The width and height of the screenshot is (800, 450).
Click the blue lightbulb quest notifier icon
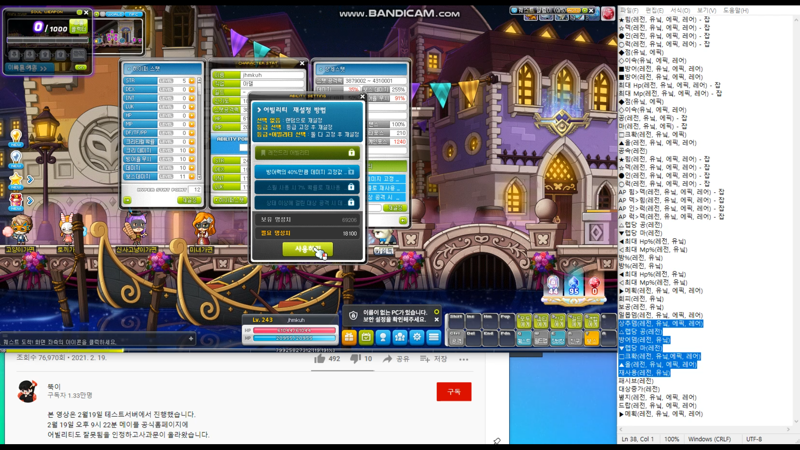pos(16,159)
